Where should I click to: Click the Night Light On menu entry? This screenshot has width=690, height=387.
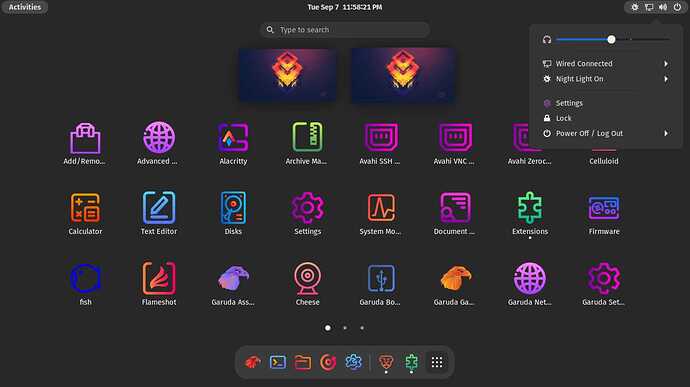606,79
